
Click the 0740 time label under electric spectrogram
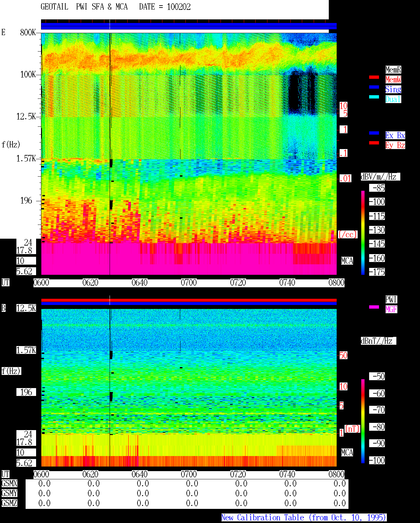coord(287,283)
